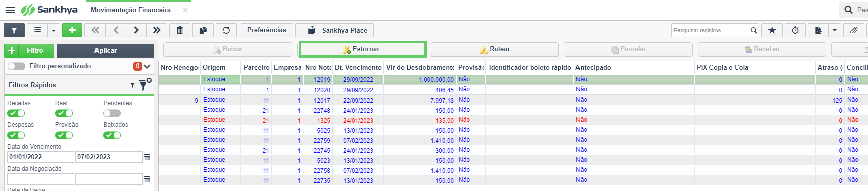868x191 pixels.
Task: Click first Data da Negociação field
Action: point(41,179)
